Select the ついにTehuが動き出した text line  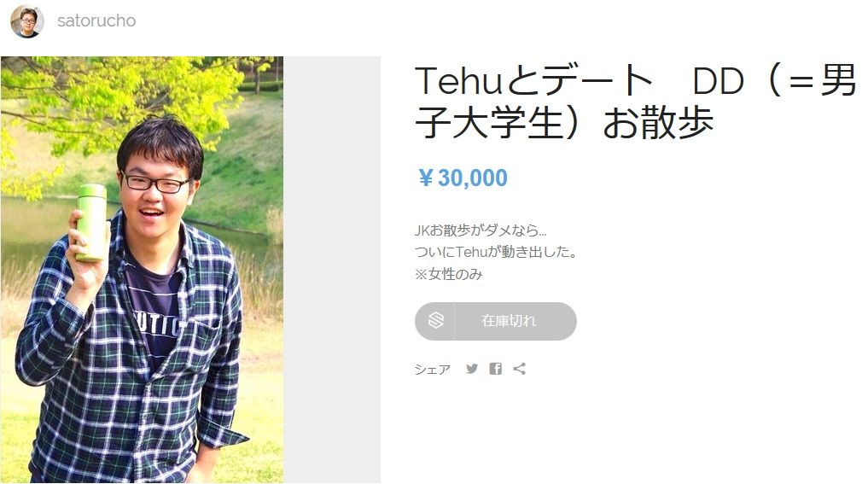(x=496, y=252)
